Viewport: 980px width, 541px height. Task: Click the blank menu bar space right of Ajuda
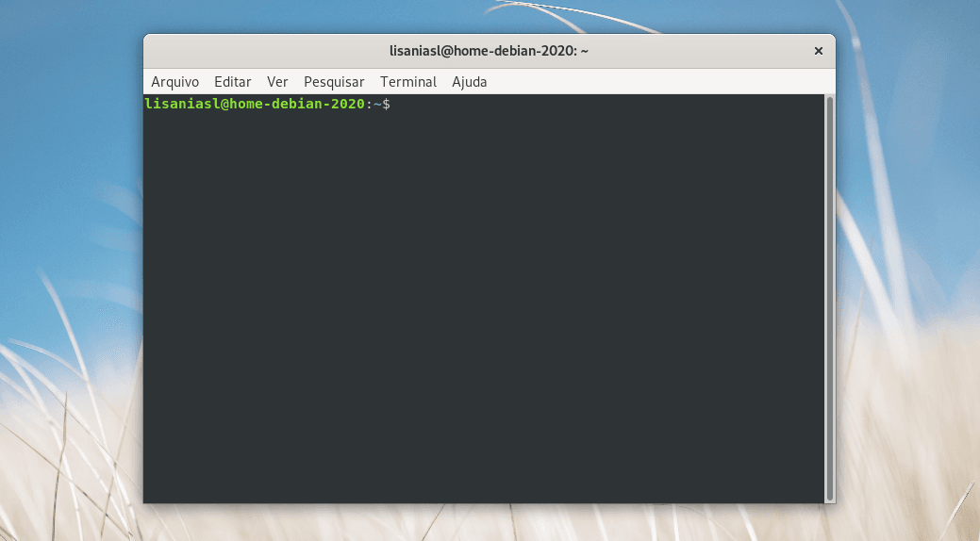pos(660,82)
